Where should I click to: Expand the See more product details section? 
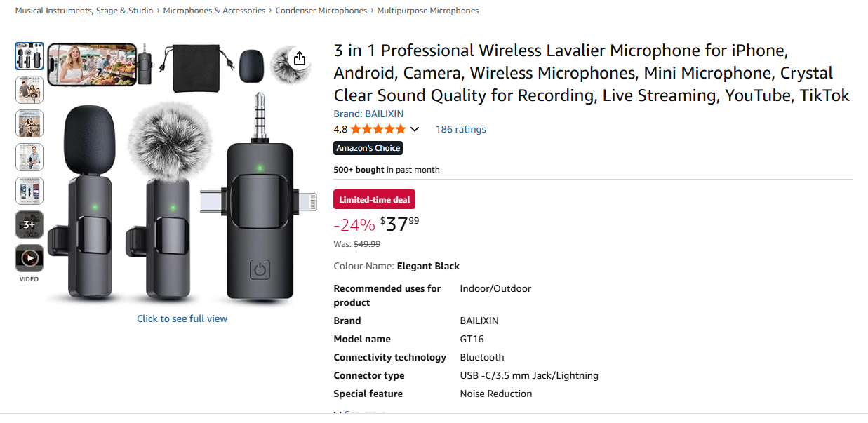(357, 413)
